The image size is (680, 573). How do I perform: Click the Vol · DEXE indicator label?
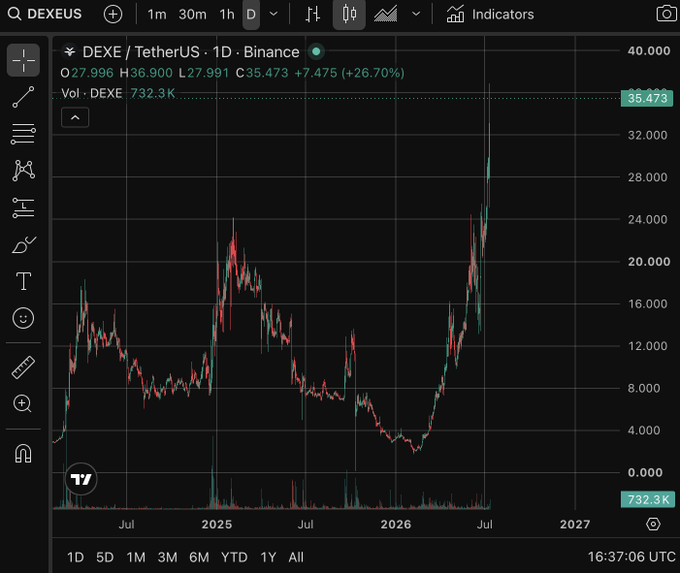92,93
